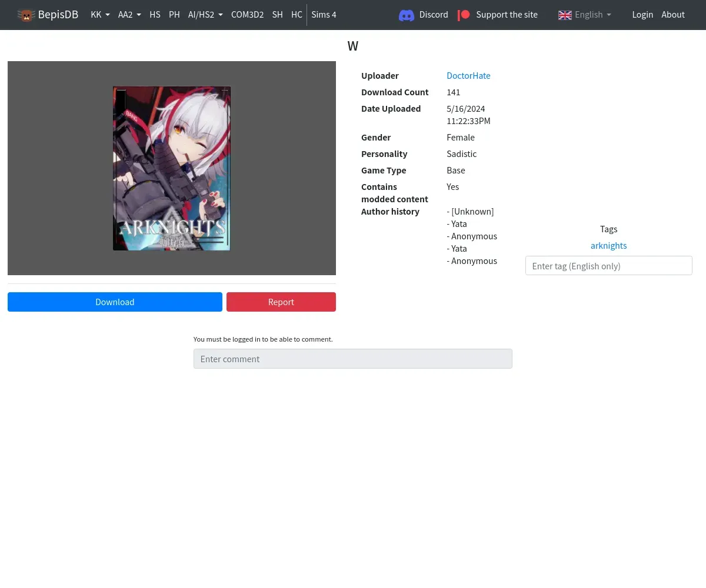
Task: Open the SH section
Action: 277,15
